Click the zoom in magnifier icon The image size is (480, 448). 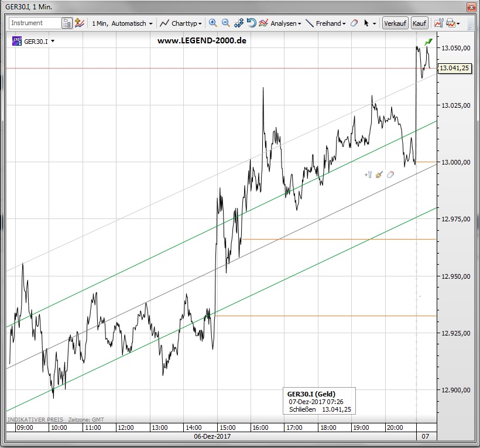[x=212, y=23]
